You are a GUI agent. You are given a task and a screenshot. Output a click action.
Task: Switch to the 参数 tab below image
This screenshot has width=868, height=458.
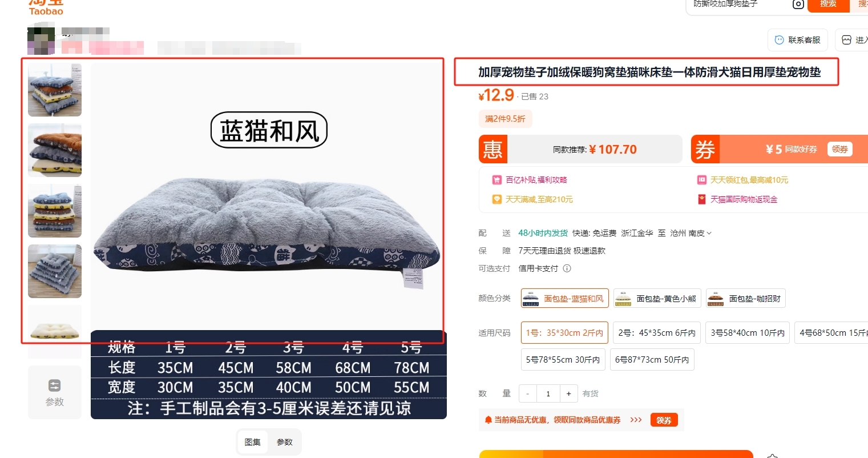tap(285, 442)
